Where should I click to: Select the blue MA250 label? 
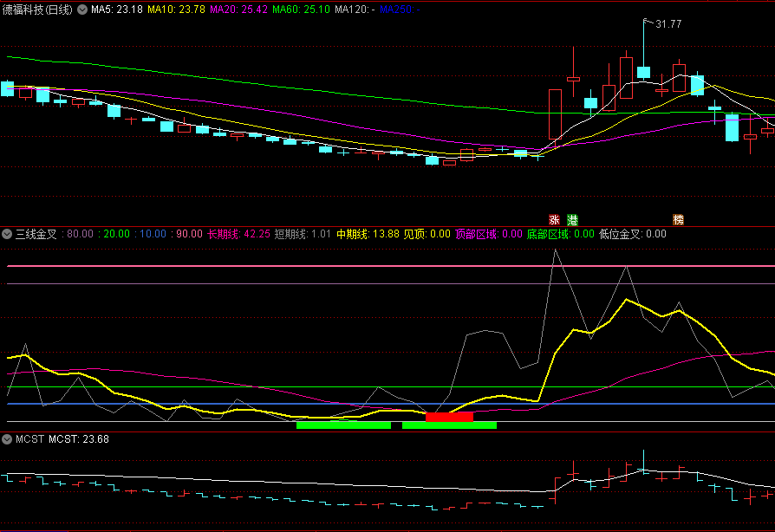coord(400,10)
